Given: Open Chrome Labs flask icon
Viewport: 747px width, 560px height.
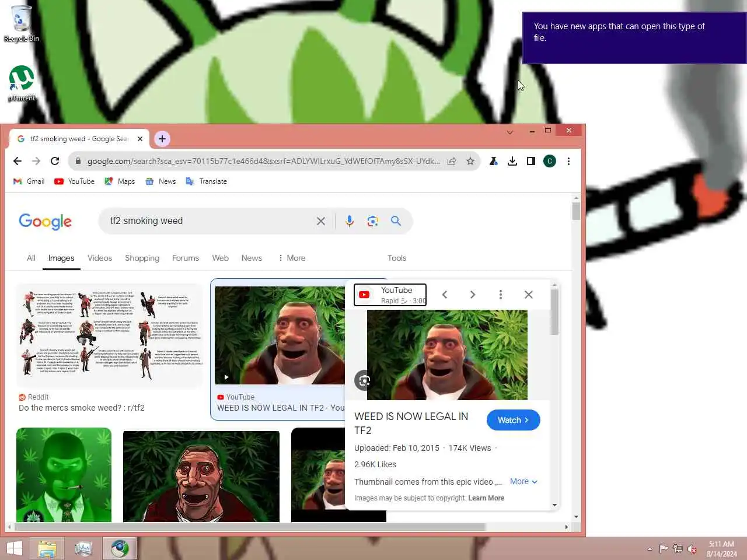Looking at the screenshot, I should click(x=494, y=161).
